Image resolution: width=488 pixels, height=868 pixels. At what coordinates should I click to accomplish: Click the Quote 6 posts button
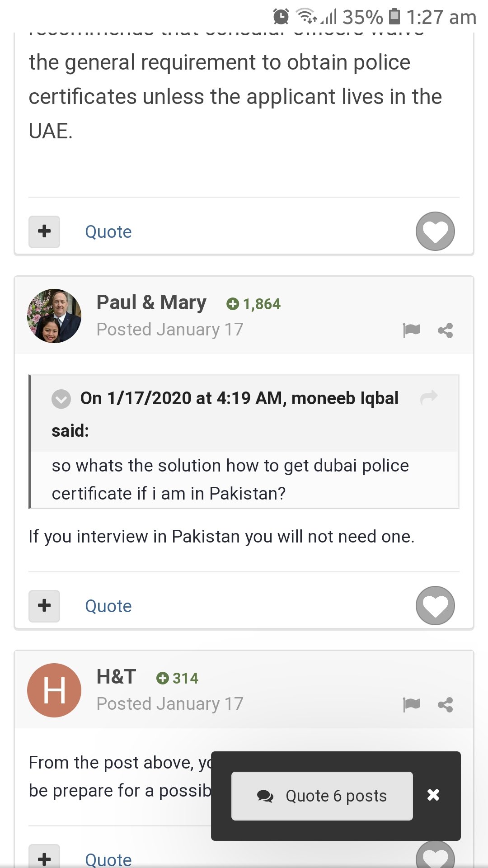[322, 796]
